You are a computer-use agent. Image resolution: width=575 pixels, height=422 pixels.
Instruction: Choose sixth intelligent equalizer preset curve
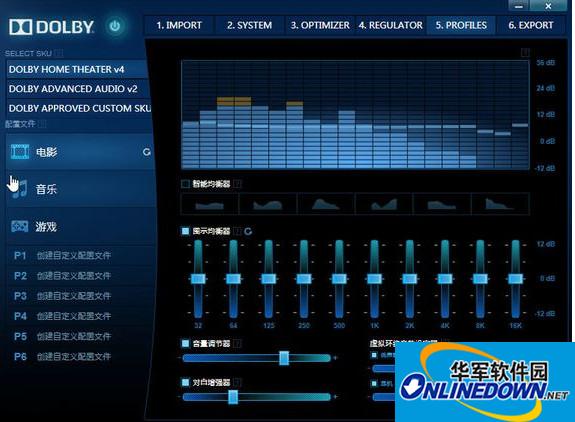tap(500, 203)
